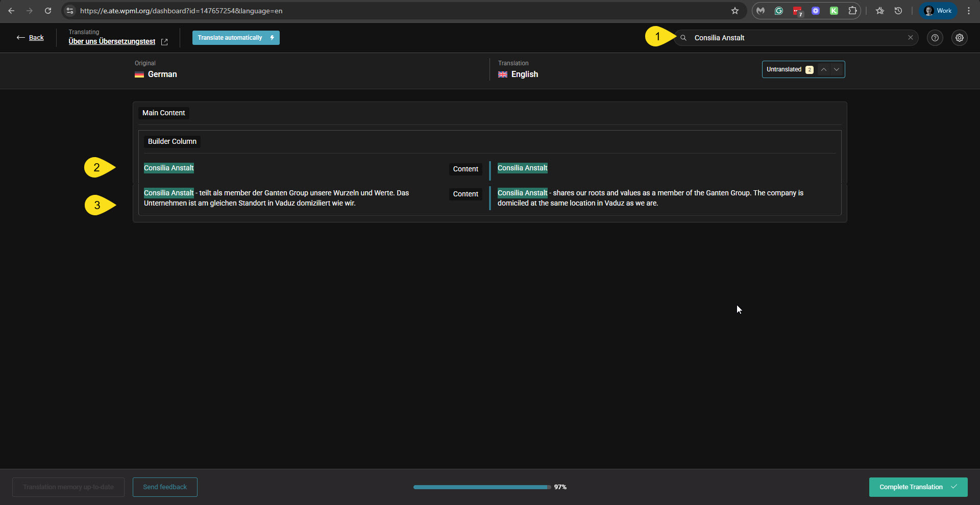Click Content label of first segment
The height and width of the screenshot is (505, 980).
point(465,169)
